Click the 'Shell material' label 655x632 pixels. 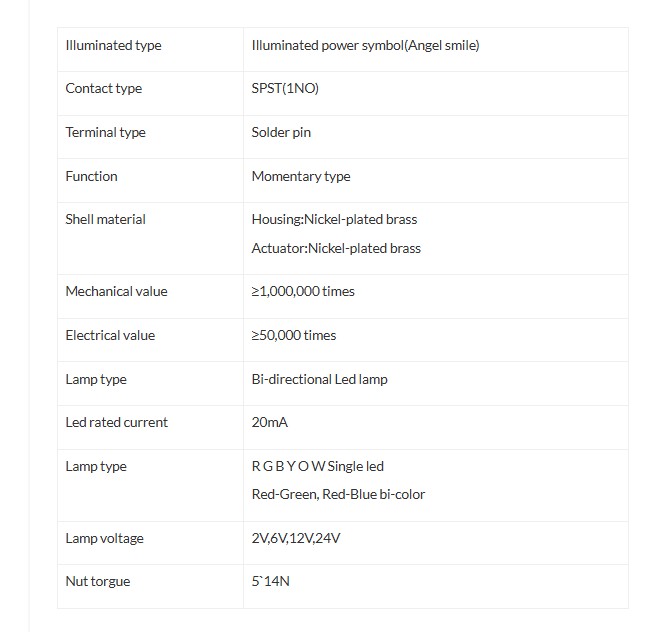point(105,219)
